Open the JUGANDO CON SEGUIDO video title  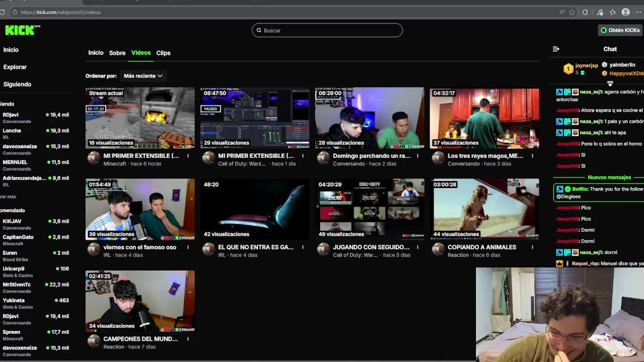371,247
